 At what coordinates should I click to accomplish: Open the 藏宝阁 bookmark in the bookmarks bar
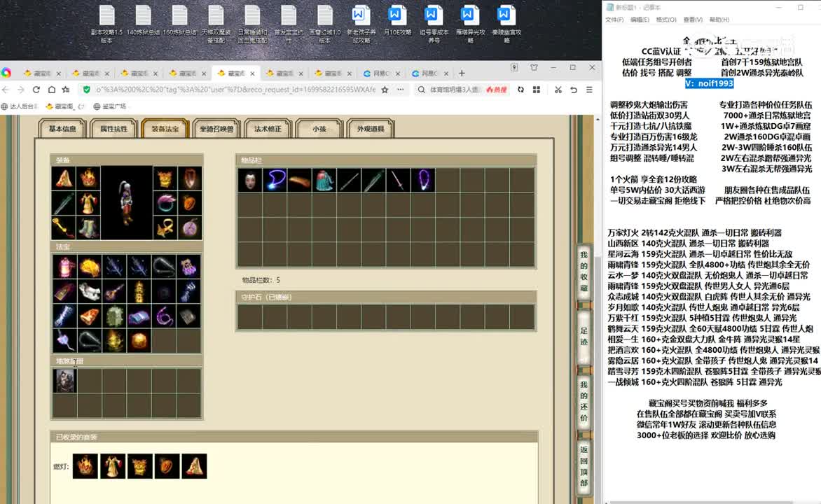(65, 106)
